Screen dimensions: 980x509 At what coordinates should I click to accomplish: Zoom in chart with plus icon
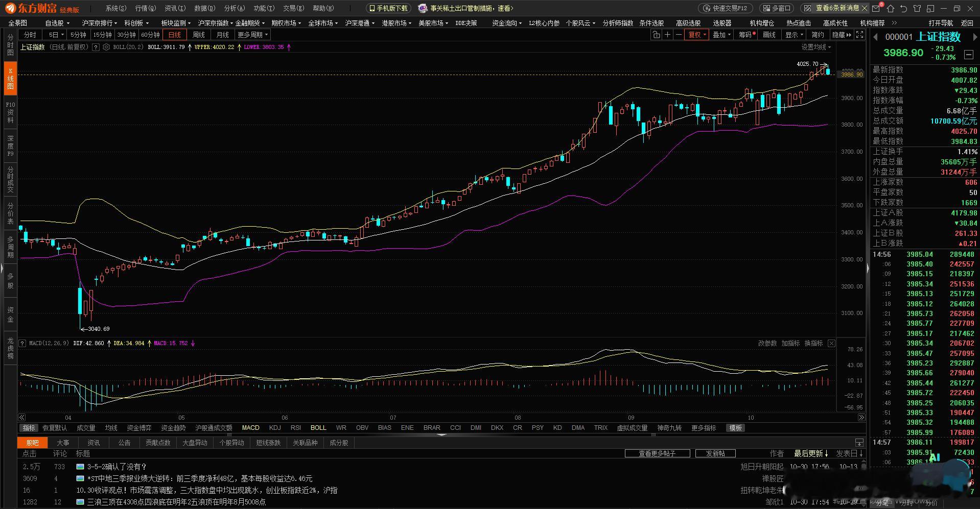point(667,35)
